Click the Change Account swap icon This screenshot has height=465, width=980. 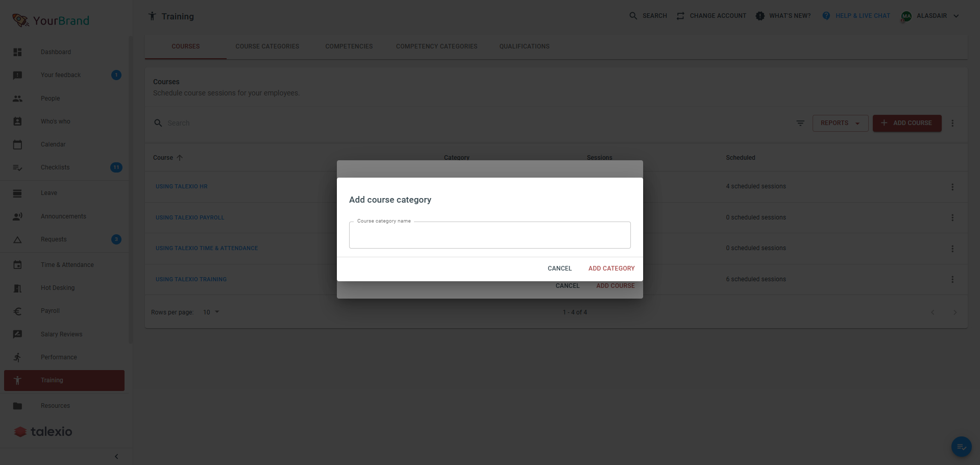[x=680, y=16]
